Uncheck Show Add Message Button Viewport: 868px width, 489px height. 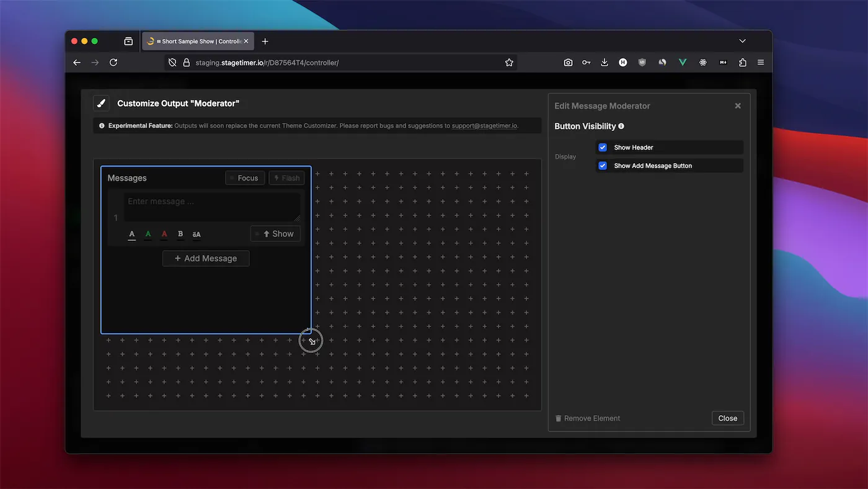[602, 165]
